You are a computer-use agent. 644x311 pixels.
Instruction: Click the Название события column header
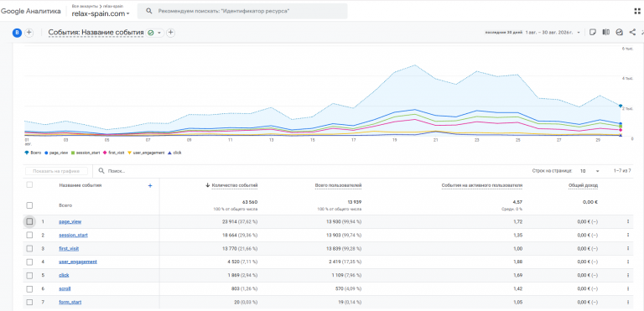pos(80,185)
